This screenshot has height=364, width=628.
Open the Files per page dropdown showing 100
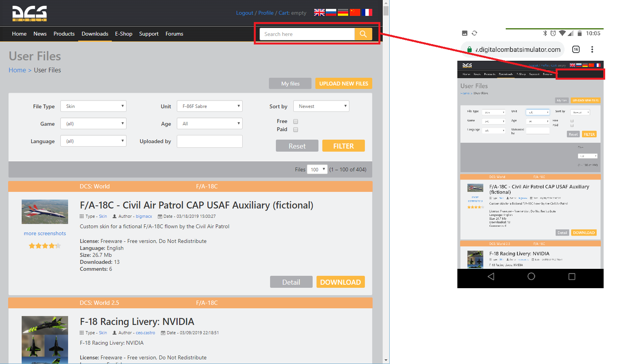317,169
